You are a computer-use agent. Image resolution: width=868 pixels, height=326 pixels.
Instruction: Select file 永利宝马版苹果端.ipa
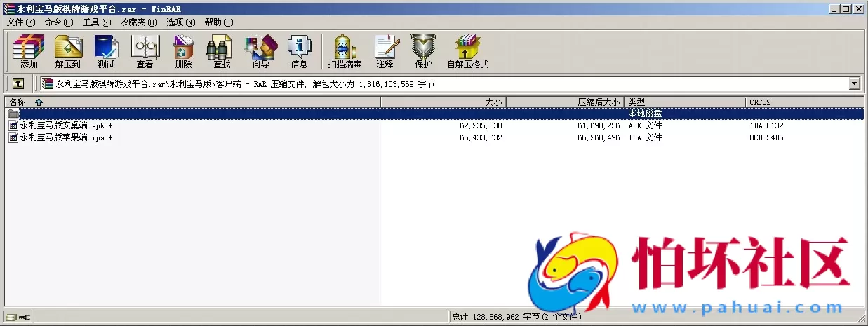click(x=62, y=137)
